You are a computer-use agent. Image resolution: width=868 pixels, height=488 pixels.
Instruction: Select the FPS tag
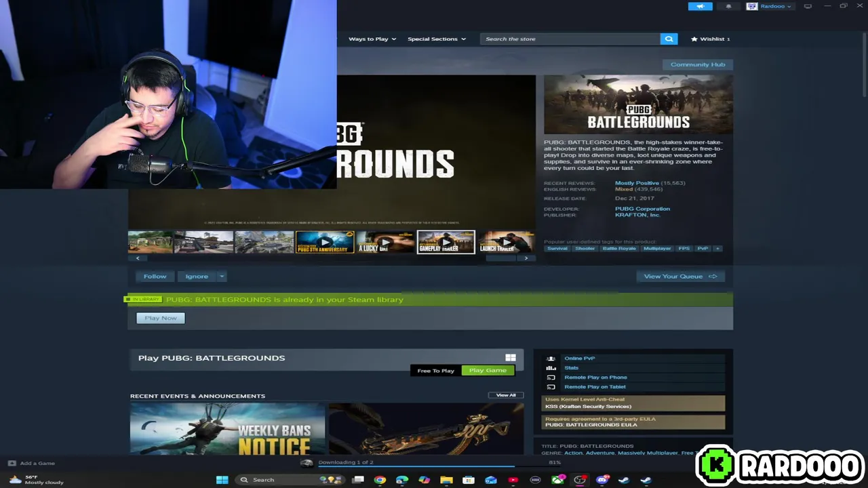(x=684, y=248)
